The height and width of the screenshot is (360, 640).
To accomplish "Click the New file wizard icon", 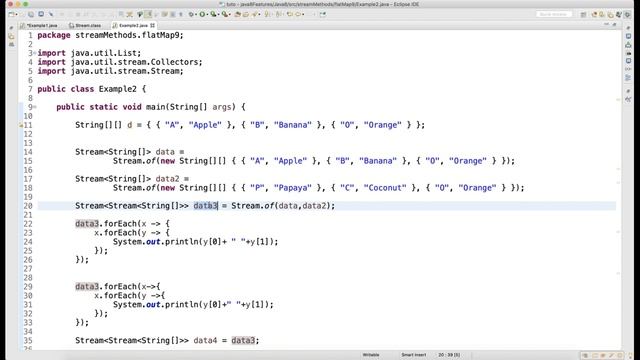I will click(x=12, y=14).
